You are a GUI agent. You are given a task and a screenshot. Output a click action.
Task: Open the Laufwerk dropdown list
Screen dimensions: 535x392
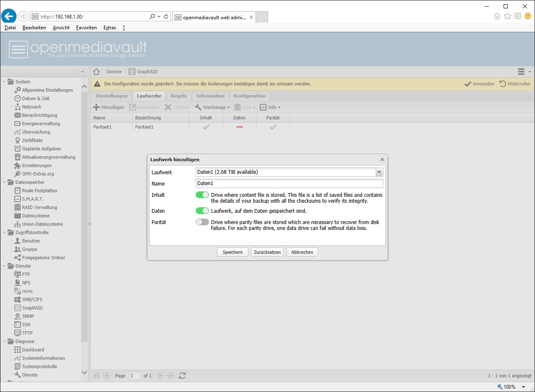pos(379,172)
